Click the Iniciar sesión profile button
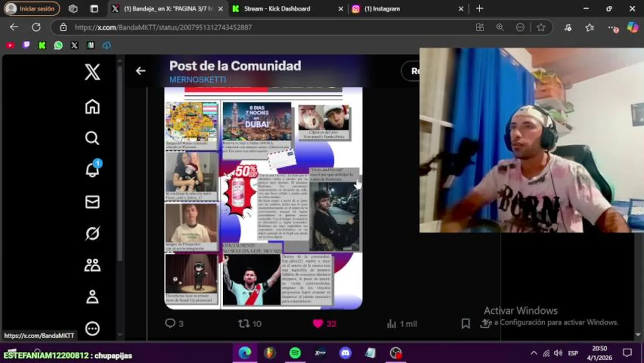Viewport: 644px width, 363px height. pyautogui.click(x=31, y=9)
